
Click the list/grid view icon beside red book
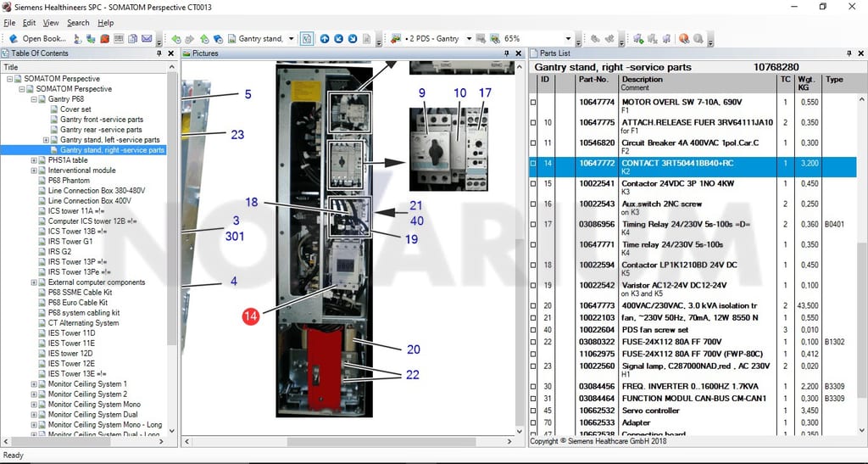(119, 39)
